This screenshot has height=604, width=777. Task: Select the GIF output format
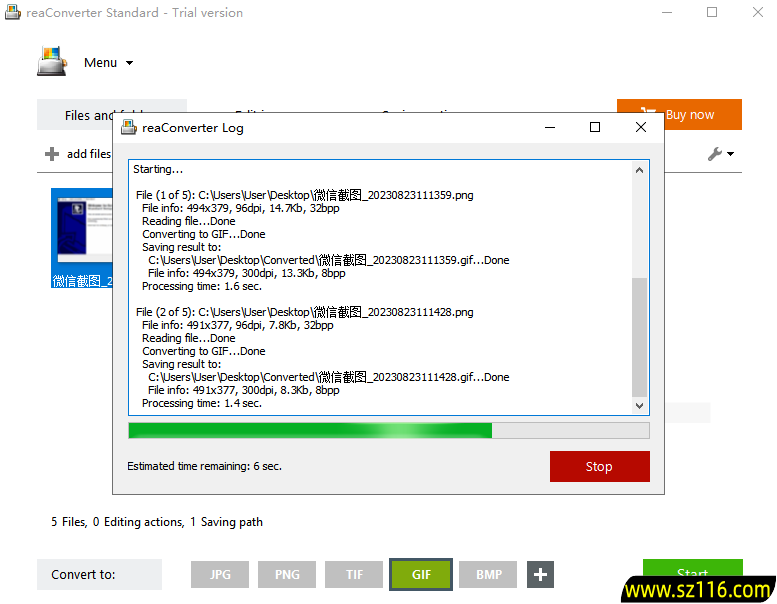[421, 574]
